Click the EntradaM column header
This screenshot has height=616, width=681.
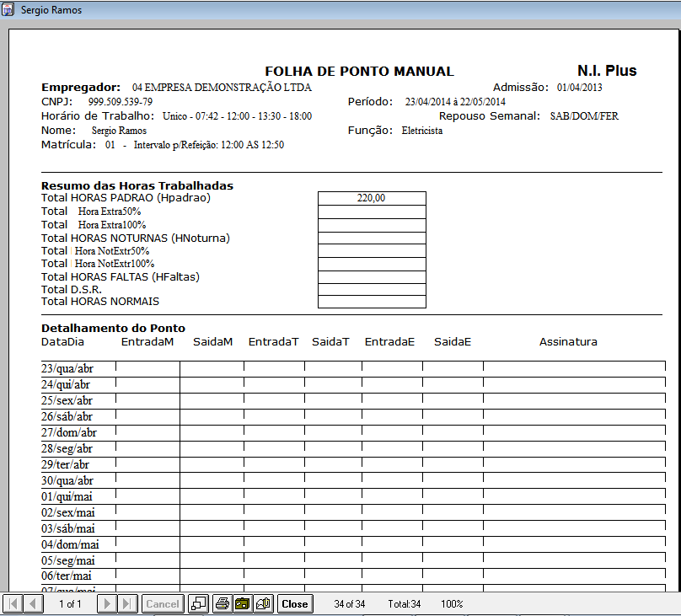point(147,341)
